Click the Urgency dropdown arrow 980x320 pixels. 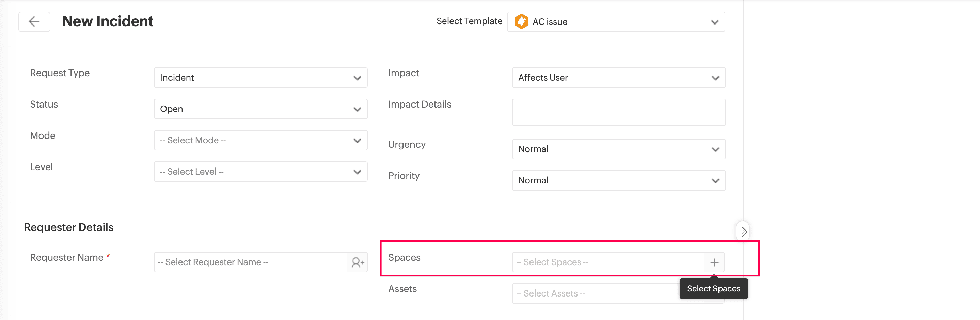tap(715, 149)
